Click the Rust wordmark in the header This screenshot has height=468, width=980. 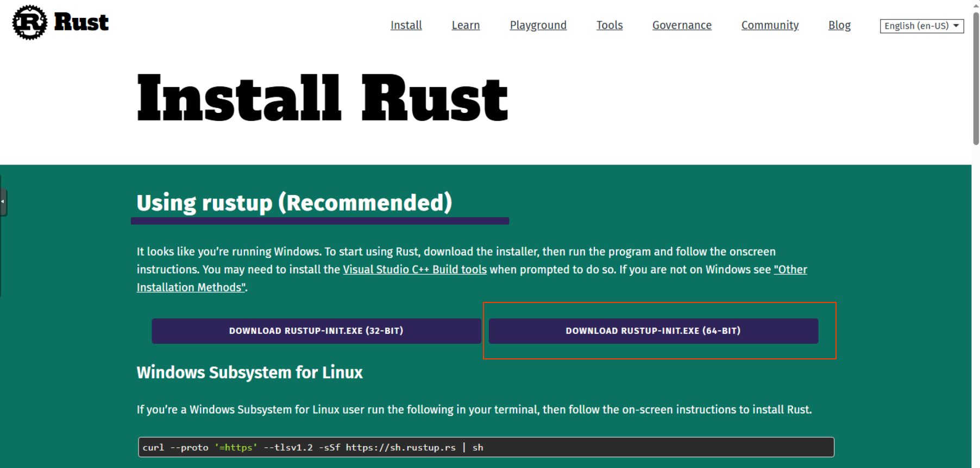tap(81, 22)
